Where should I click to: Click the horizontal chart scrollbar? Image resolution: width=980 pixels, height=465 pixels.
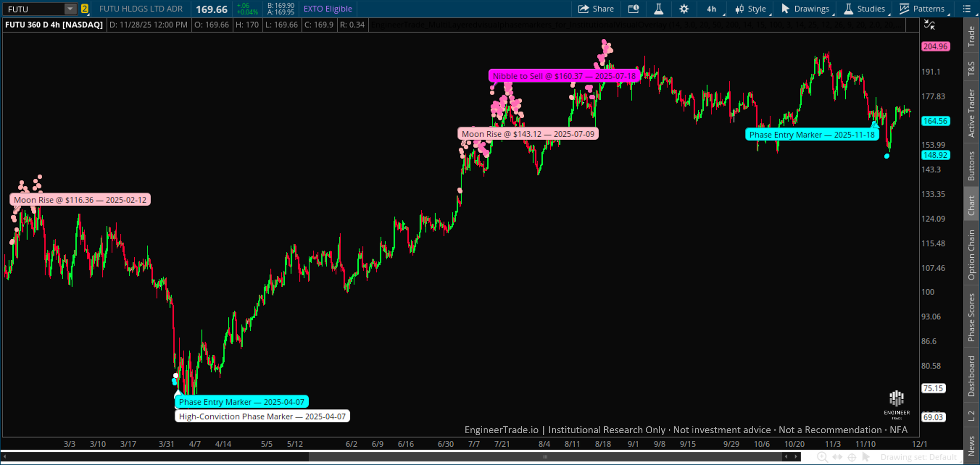pos(545,457)
